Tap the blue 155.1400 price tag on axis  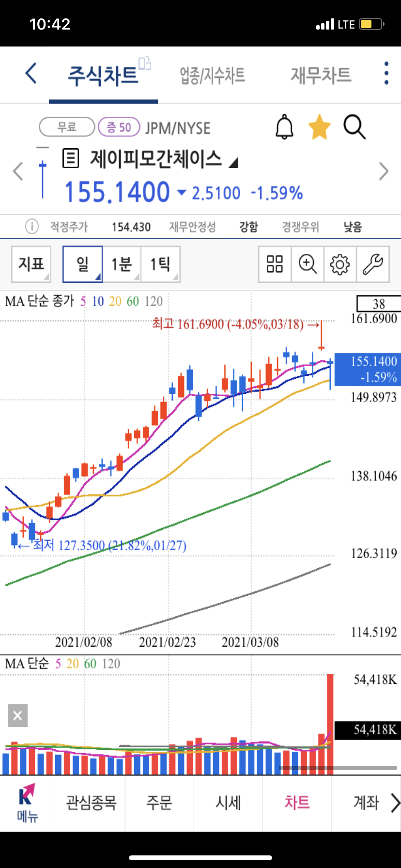coord(368,369)
